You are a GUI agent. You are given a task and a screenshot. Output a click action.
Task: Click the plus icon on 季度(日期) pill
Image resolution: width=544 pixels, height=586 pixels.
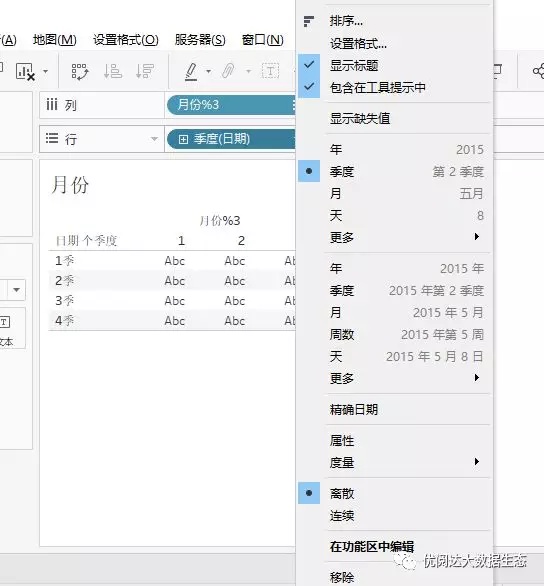[183, 139]
